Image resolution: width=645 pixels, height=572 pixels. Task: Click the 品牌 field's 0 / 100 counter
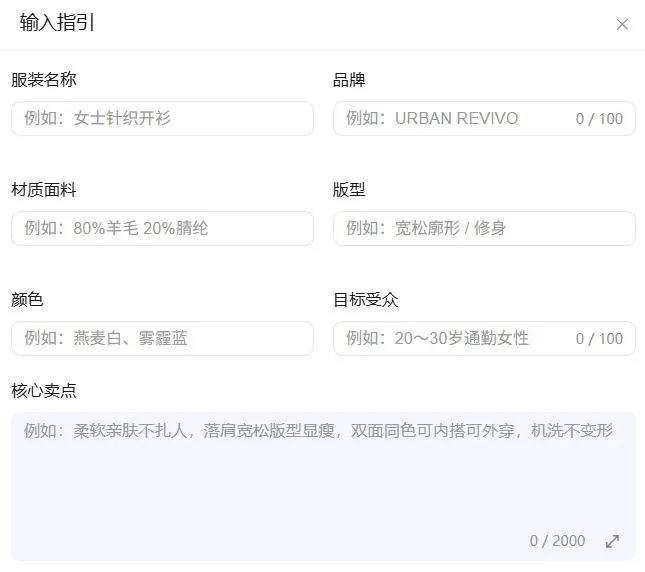pos(599,119)
